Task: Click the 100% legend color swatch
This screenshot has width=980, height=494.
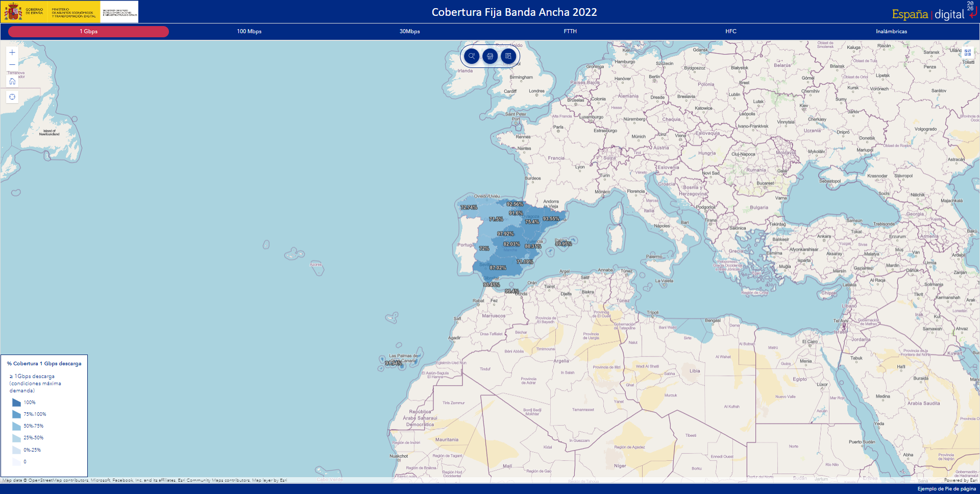Action: click(16, 403)
